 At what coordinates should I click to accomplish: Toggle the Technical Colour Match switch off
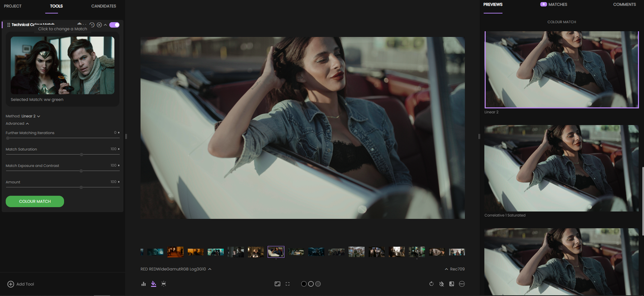tap(114, 25)
